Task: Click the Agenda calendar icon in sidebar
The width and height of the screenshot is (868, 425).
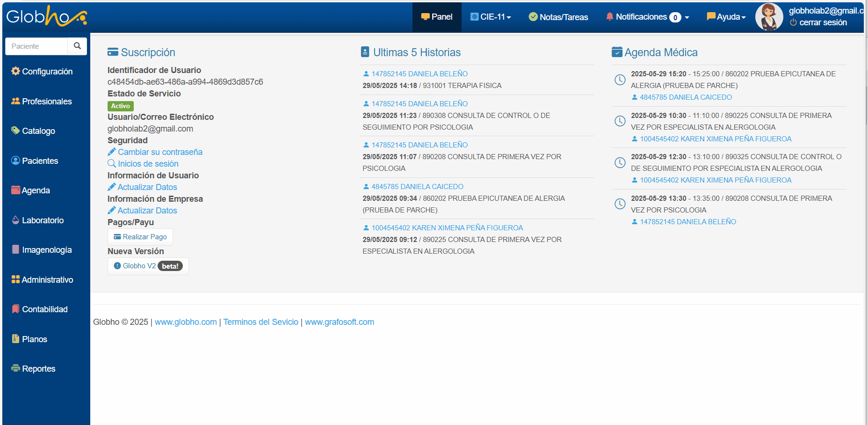Action: pyautogui.click(x=15, y=190)
